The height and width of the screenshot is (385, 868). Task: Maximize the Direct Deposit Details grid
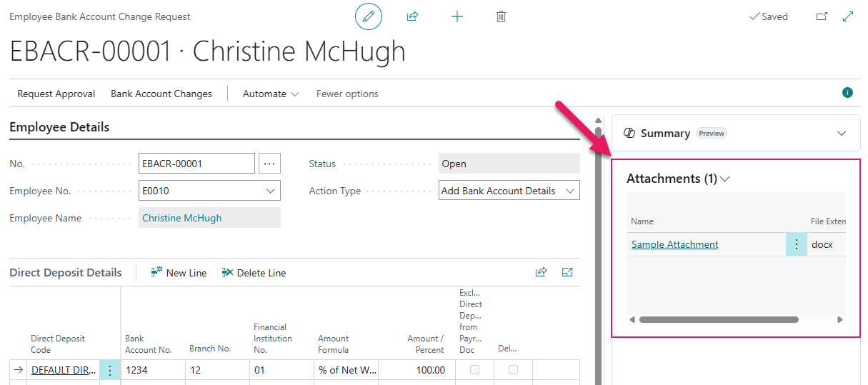pyautogui.click(x=567, y=272)
